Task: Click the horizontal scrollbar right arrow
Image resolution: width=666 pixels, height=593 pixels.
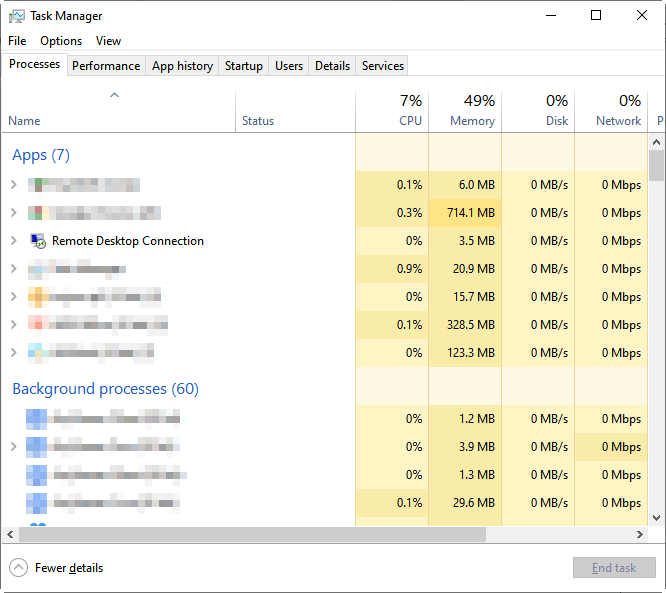Action: pyautogui.click(x=641, y=535)
